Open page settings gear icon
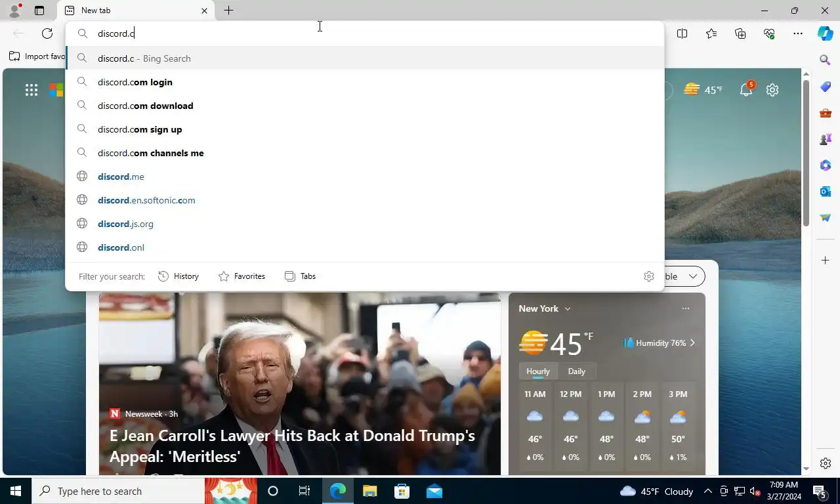This screenshot has width=840, height=504. tap(772, 90)
